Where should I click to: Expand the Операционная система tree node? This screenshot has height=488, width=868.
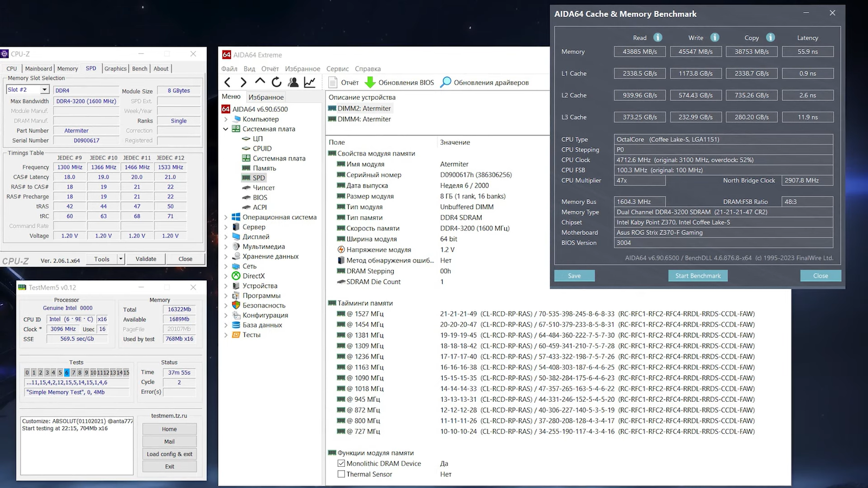226,217
